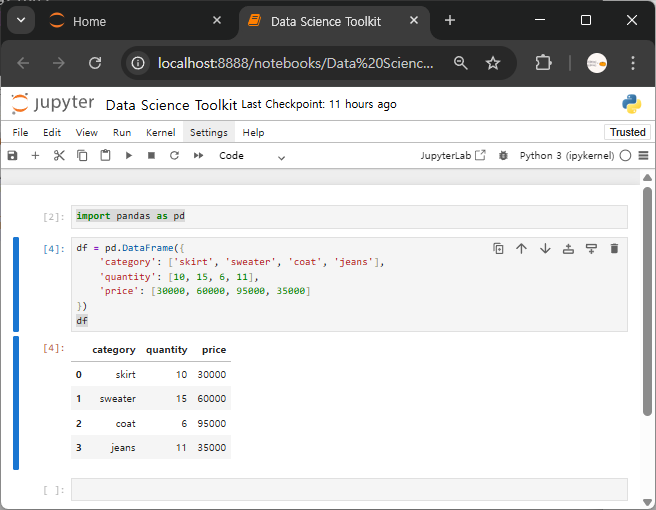
Task: View site information icon in address bar
Action: point(138,63)
